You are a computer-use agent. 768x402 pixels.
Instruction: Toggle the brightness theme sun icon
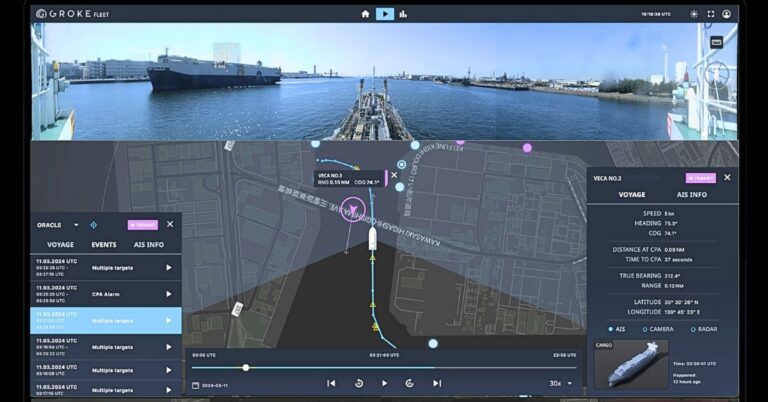pos(694,14)
